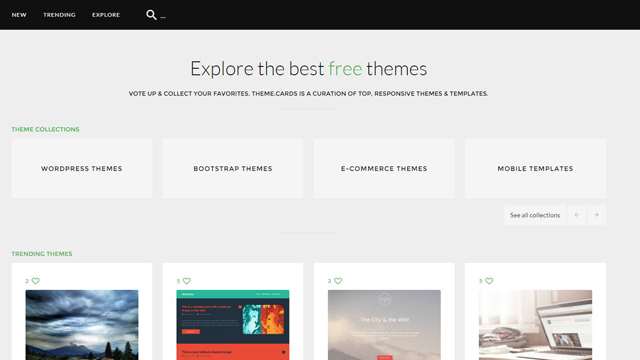Open The City & the Wild thumbnail
Image resolution: width=640 pixels, height=360 pixels.
coord(384,325)
